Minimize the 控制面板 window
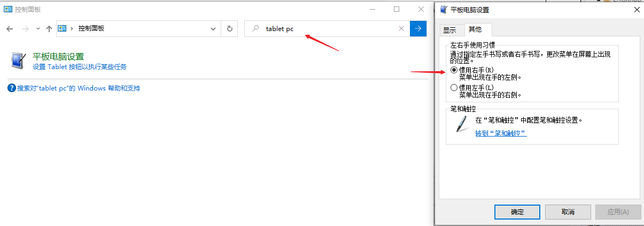 click(x=373, y=9)
